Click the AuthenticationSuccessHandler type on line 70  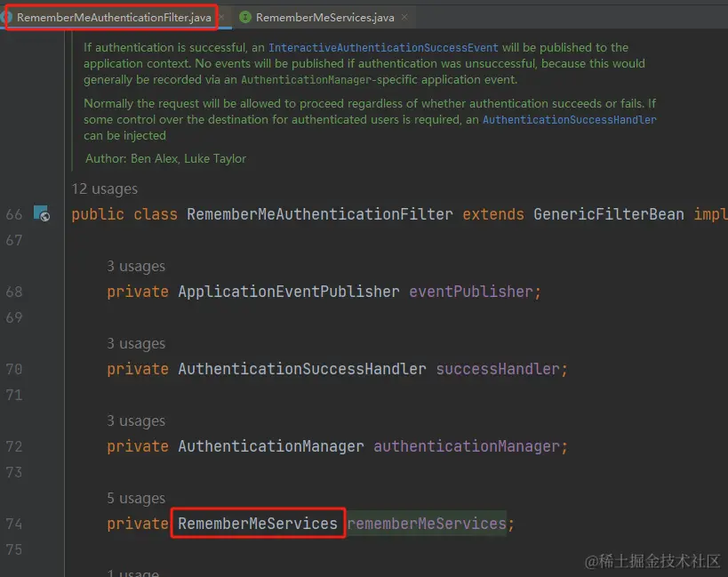pyautogui.click(x=302, y=369)
